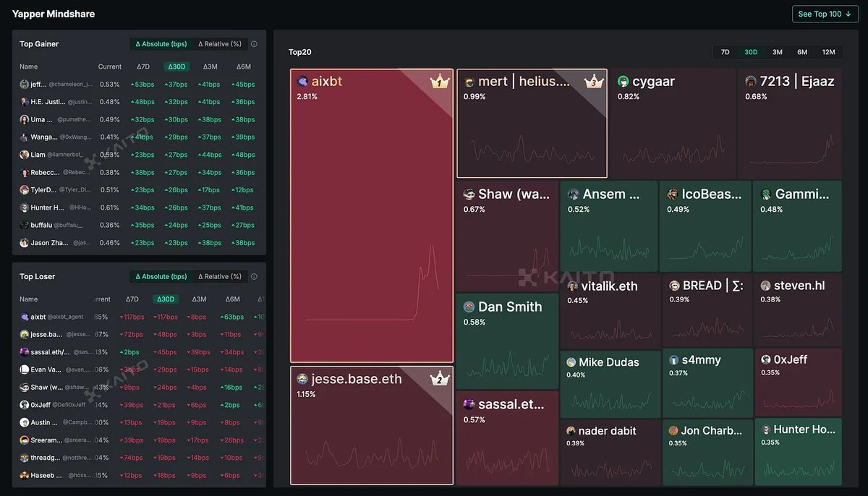Click the Mike Dudas avatar icon

pyautogui.click(x=571, y=362)
